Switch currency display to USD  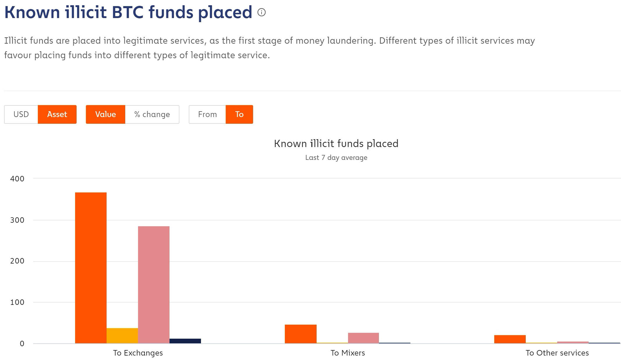[21, 114]
